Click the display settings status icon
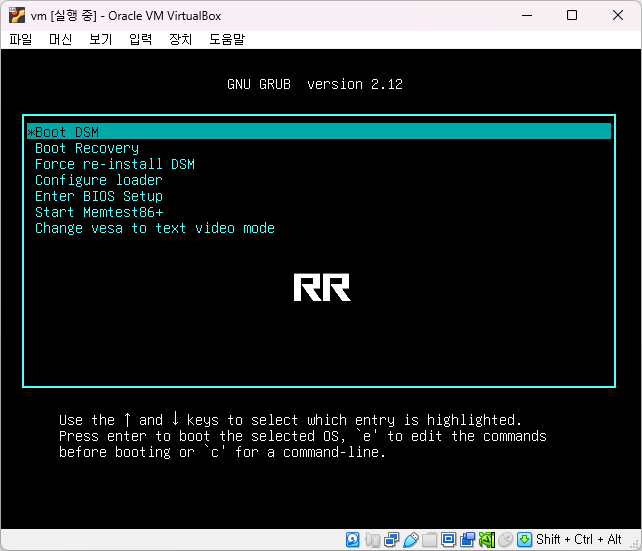Viewport: 642px width, 551px height. (448, 540)
